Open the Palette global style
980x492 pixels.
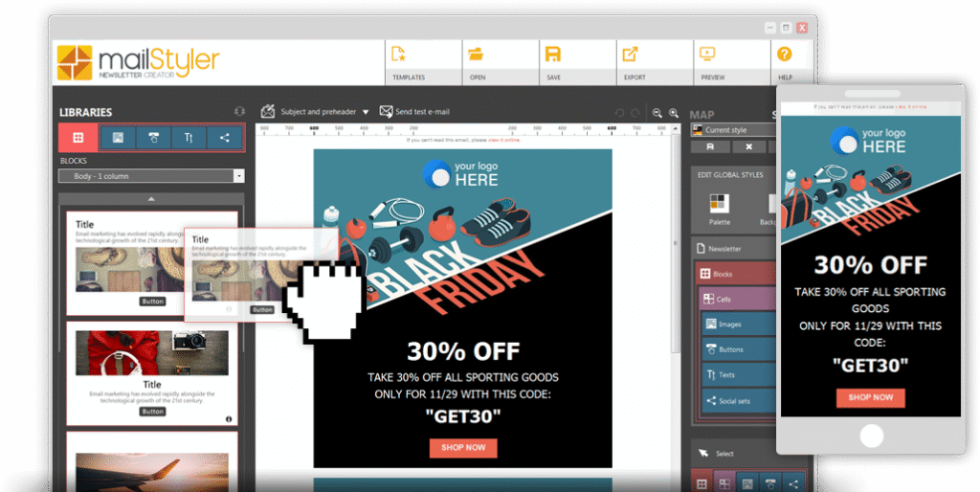[x=718, y=207]
